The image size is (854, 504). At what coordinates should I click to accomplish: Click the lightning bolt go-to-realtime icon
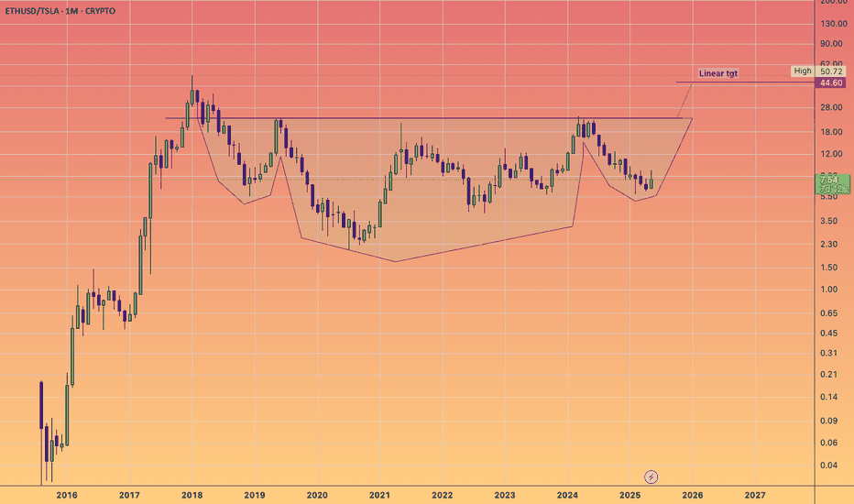click(651, 477)
